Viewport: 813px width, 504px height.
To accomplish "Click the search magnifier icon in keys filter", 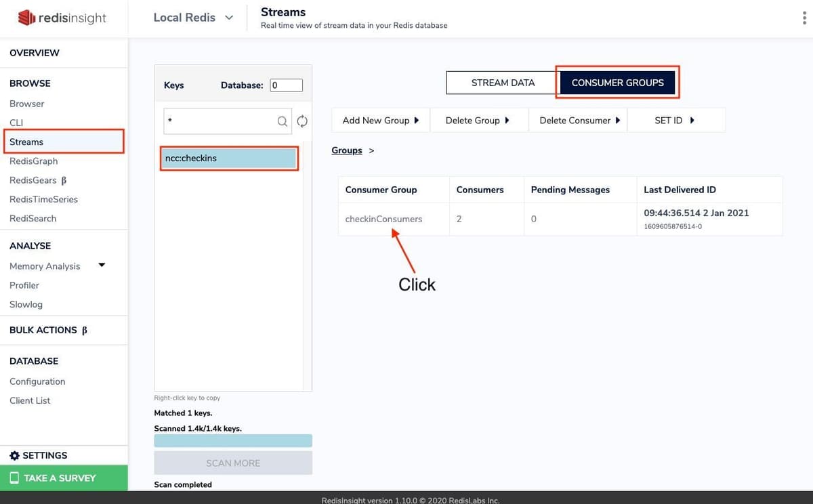I will tap(282, 121).
